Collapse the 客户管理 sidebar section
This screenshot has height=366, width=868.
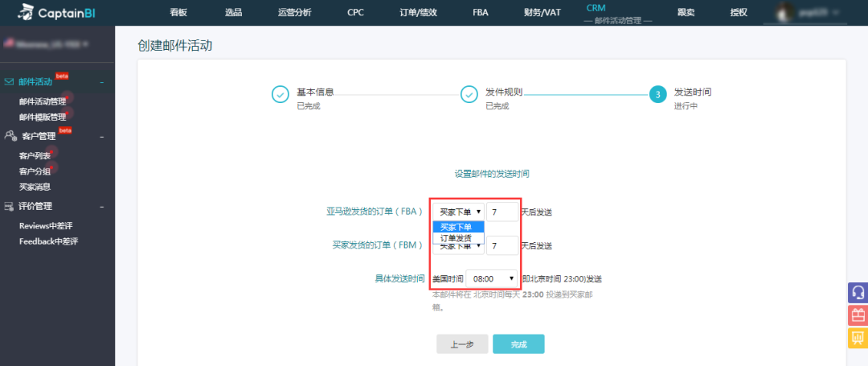pos(102,136)
